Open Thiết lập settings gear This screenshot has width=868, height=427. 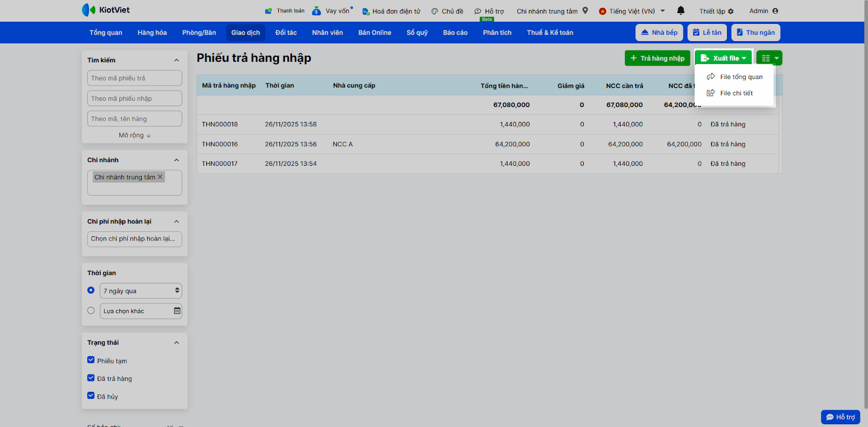point(731,11)
